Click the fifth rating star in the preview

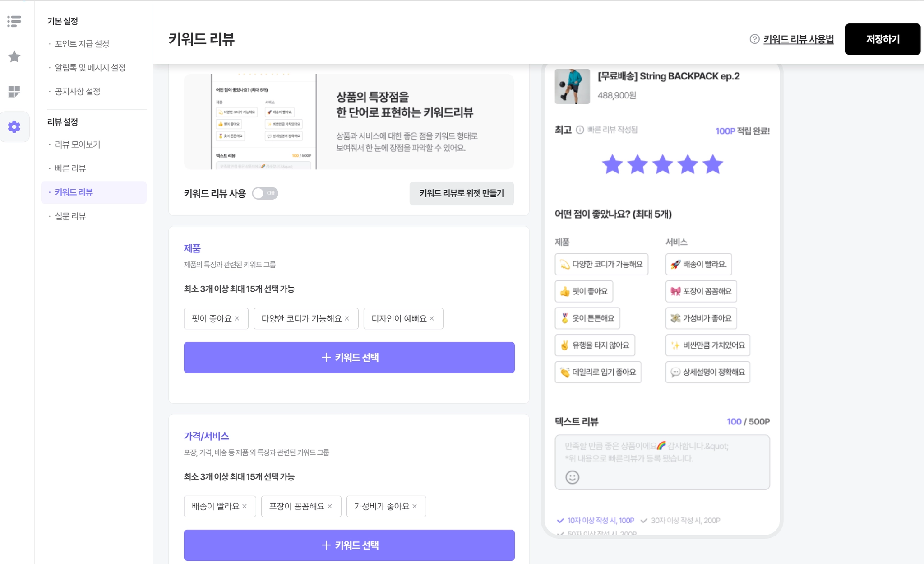713,164
